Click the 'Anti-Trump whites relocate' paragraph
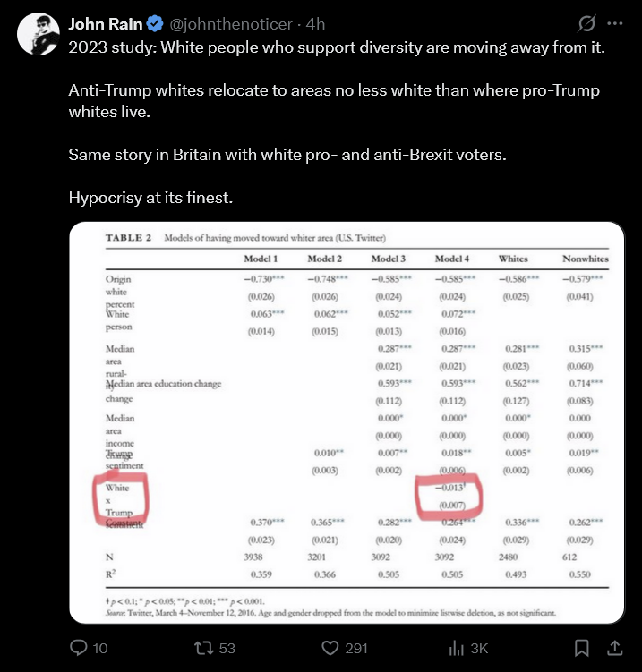This screenshot has width=642, height=672. [334, 101]
